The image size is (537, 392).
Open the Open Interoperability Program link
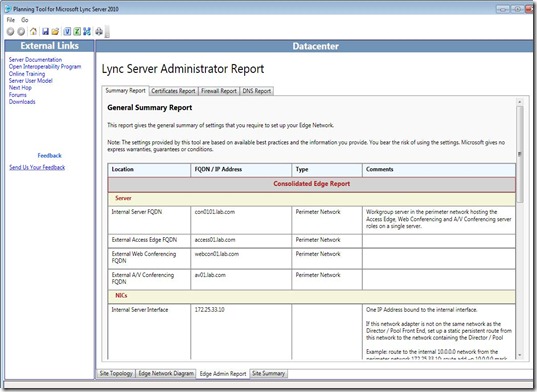click(x=45, y=66)
